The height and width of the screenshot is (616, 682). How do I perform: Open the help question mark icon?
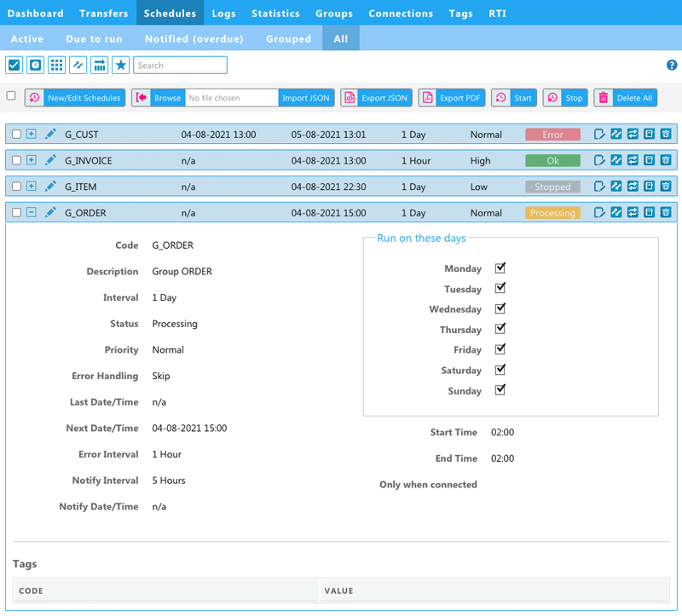pos(672,66)
